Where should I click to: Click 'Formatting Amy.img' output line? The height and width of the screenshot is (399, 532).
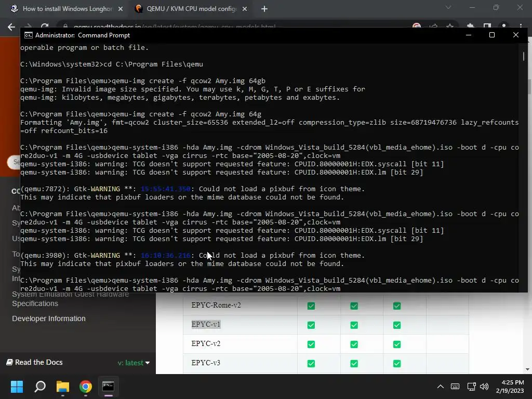click(x=270, y=127)
